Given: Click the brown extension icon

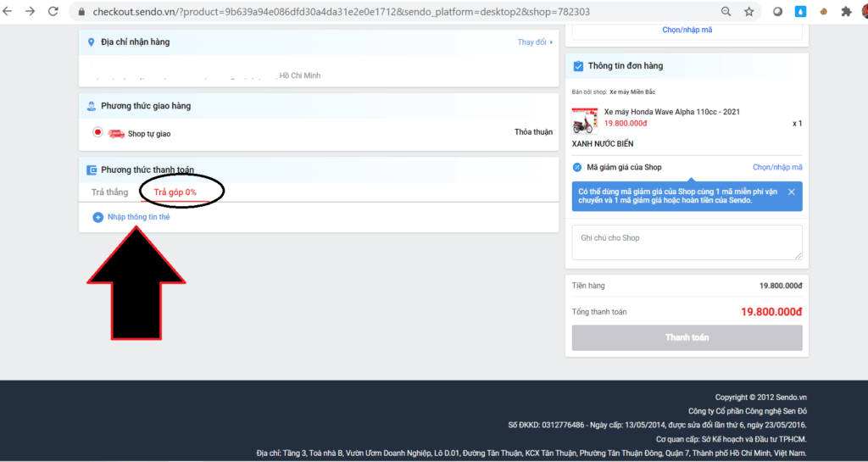Looking at the screenshot, I should [x=823, y=12].
